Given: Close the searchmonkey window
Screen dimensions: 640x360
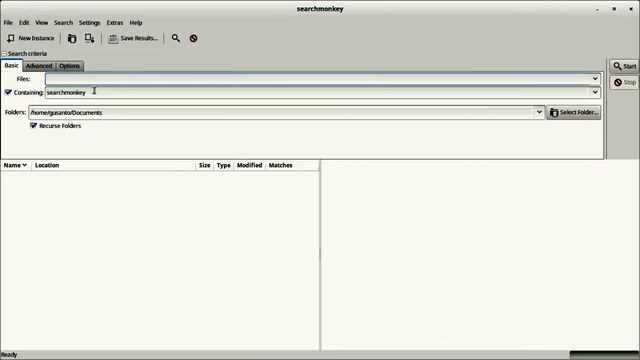Looking at the screenshot, I should (x=631, y=9).
